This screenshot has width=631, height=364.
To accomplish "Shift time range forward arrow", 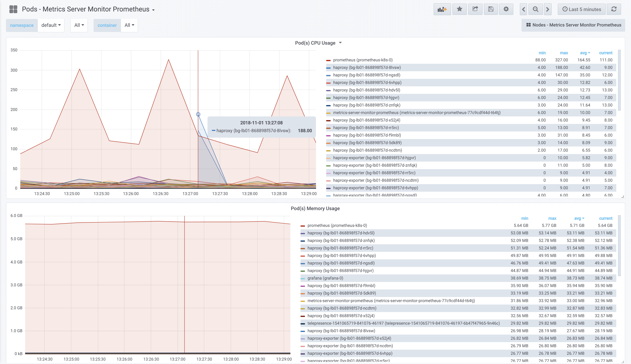I will click(x=548, y=9).
